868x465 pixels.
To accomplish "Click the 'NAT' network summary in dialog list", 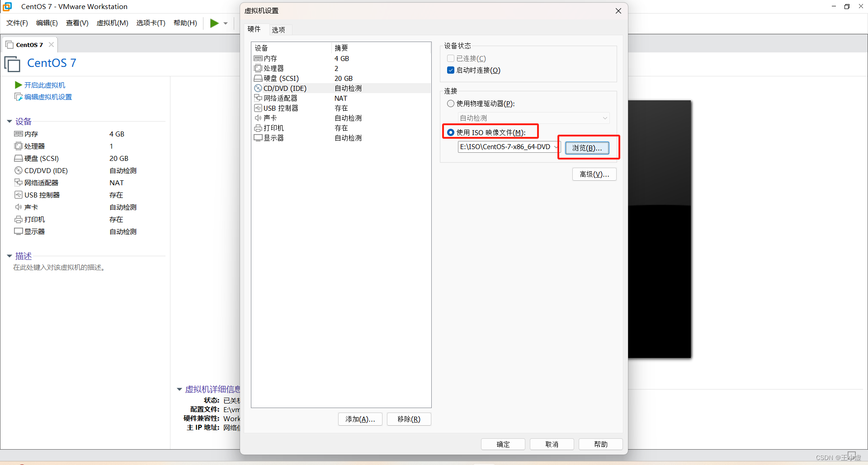I will click(341, 98).
